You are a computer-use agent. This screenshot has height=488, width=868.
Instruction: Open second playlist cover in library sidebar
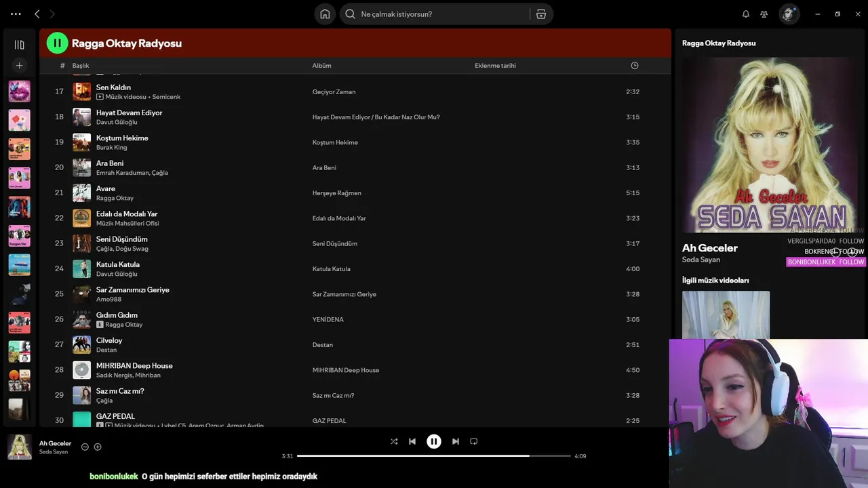[x=19, y=120]
